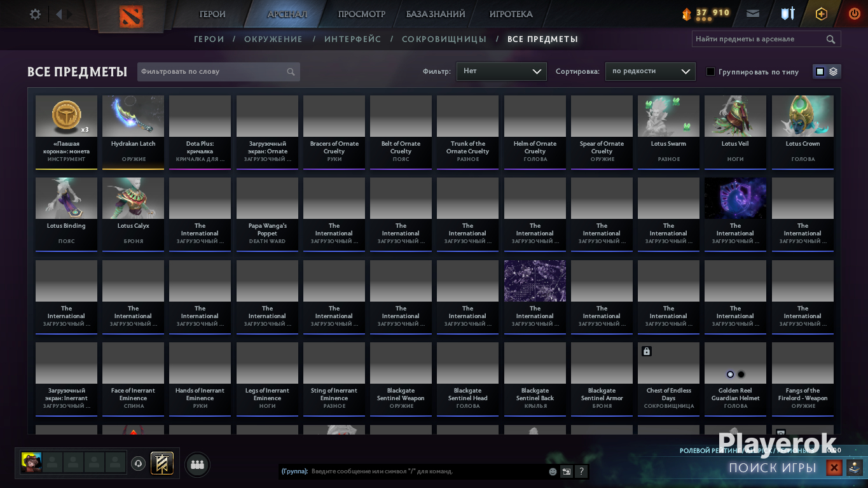This screenshot has height=488, width=868.
Task: Select the Face of Inerrant Eminence item
Action: pos(134,379)
